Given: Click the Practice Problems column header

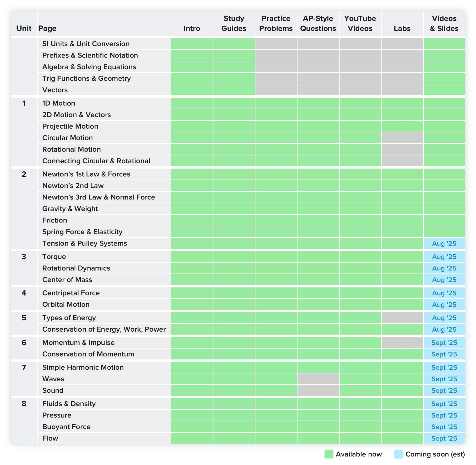Looking at the screenshot, I should (276, 24).
